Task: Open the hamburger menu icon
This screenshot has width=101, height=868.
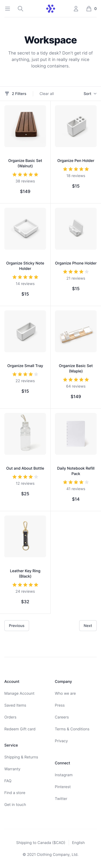Action: (7, 9)
